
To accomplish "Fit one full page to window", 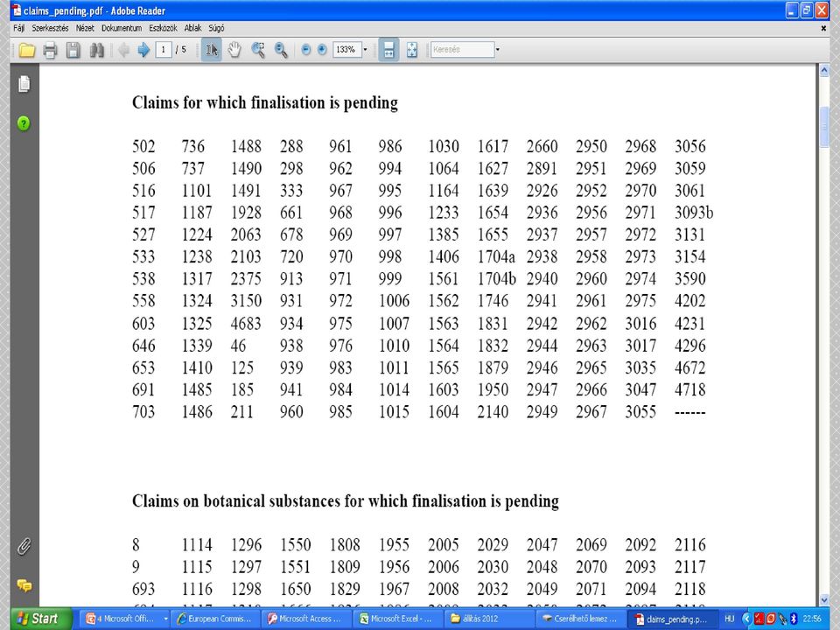I will tap(411, 51).
